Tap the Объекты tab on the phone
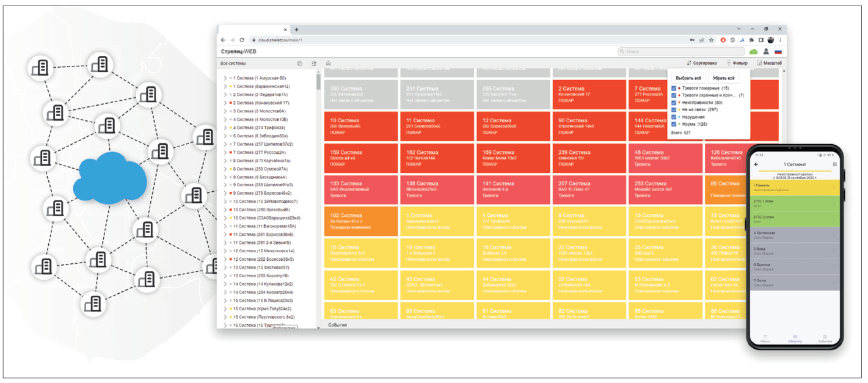This screenshot has height=383, width=868. [795, 338]
